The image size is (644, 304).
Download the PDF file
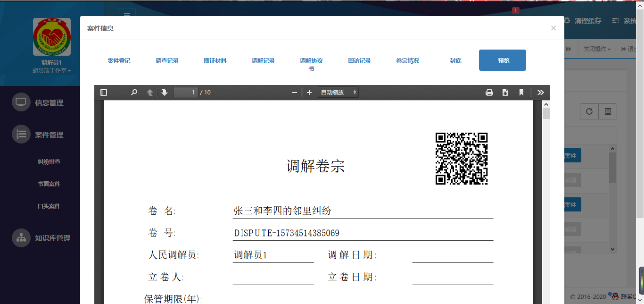click(x=505, y=92)
